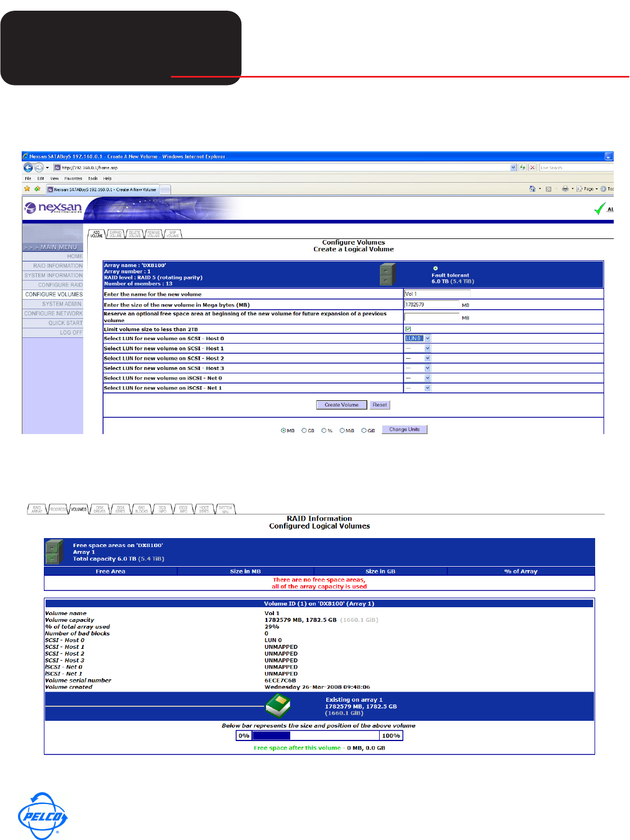Click the green volume book icon
This screenshot has height=840, width=630.
point(278,706)
